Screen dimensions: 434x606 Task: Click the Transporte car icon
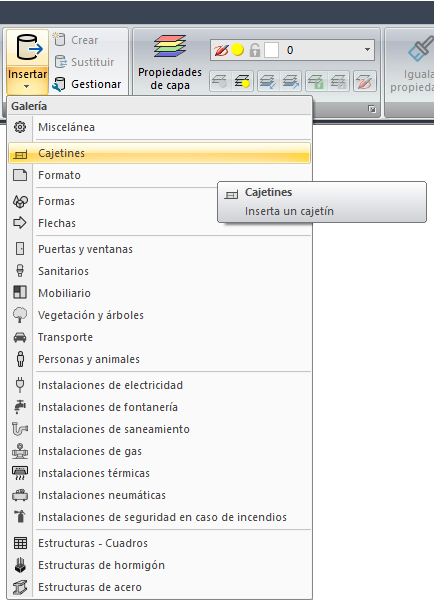pyautogui.click(x=20, y=337)
